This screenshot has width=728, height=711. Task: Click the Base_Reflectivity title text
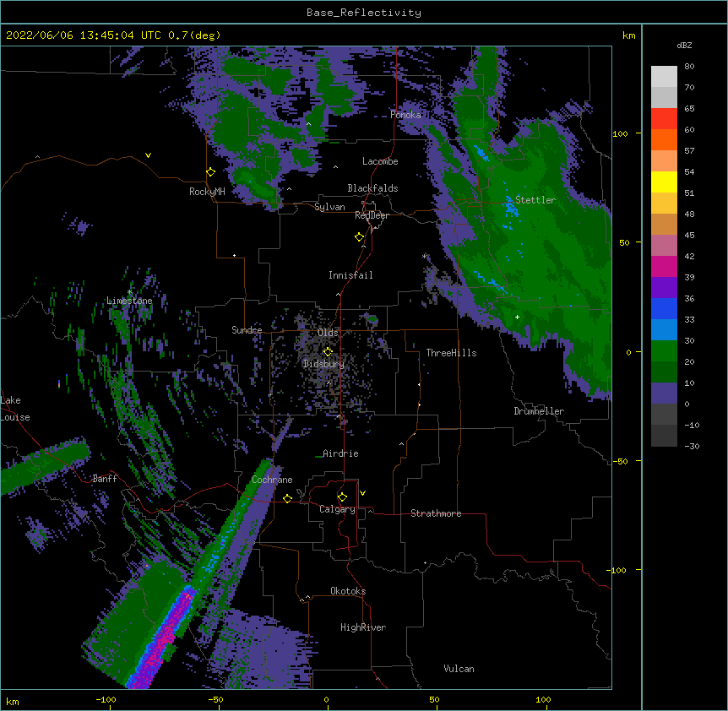[x=364, y=13]
